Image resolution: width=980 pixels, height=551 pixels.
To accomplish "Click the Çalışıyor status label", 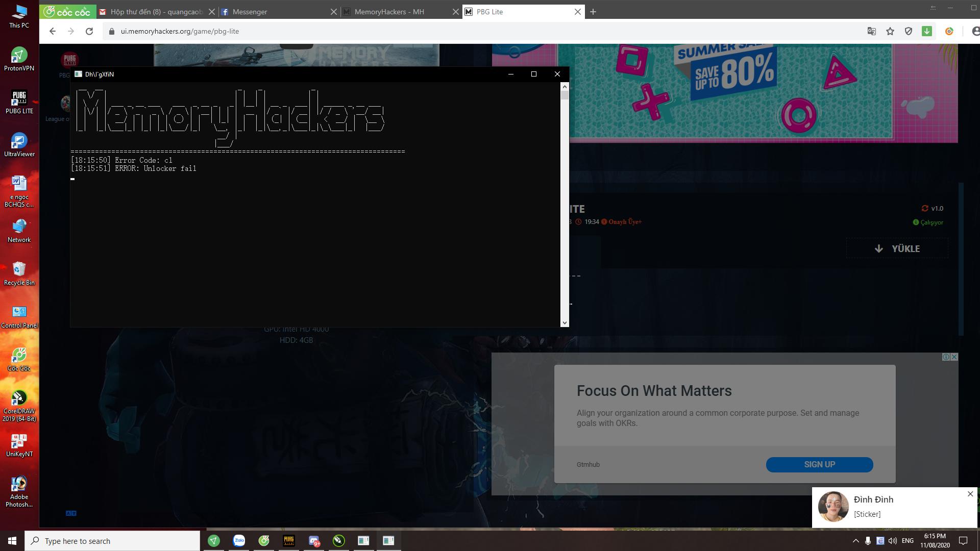I will point(928,222).
